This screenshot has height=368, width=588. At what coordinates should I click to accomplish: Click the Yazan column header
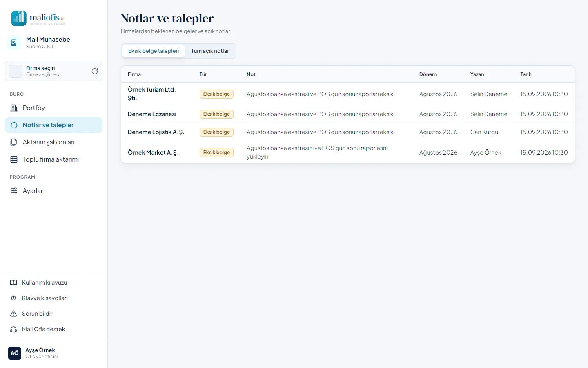pyautogui.click(x=477, y=74)
